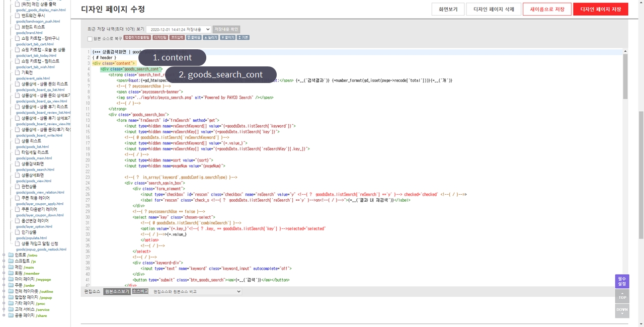The height and width of the screenshot is (327, 644).
Task: Expand the 회원 /member folder node
Action: [4, 273]
